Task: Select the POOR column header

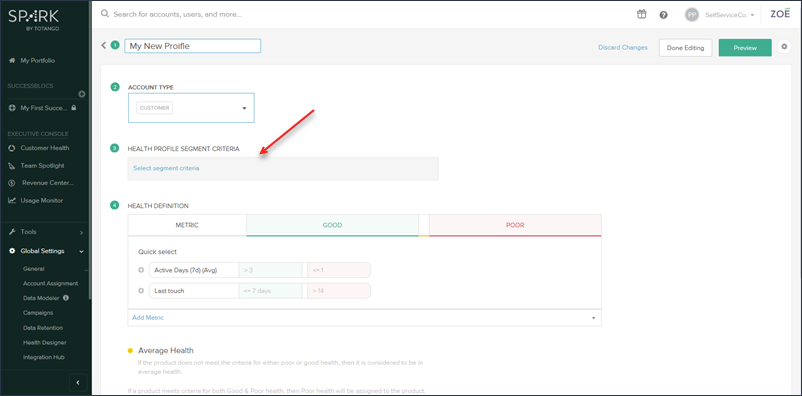Action: [x=515, y=225]
